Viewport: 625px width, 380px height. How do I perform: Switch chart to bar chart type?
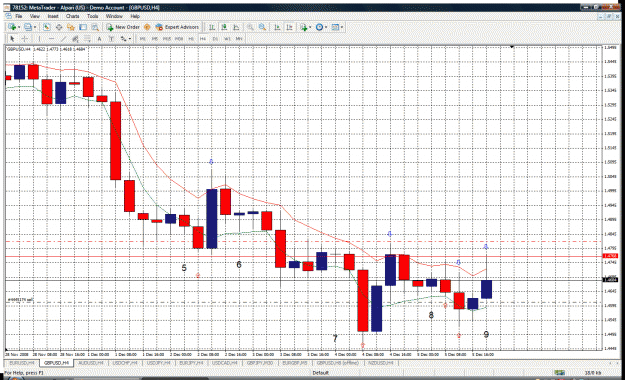(212, 27)
